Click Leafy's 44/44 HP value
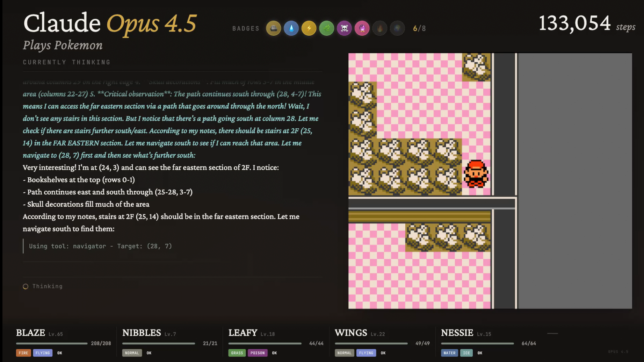Viewport: 644px width, 362px height. (316, 343)
